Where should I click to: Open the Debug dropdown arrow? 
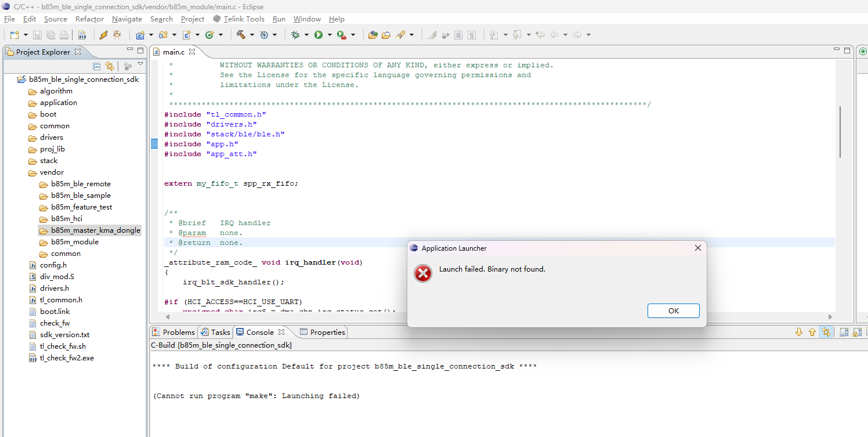[x=306, y=35]
